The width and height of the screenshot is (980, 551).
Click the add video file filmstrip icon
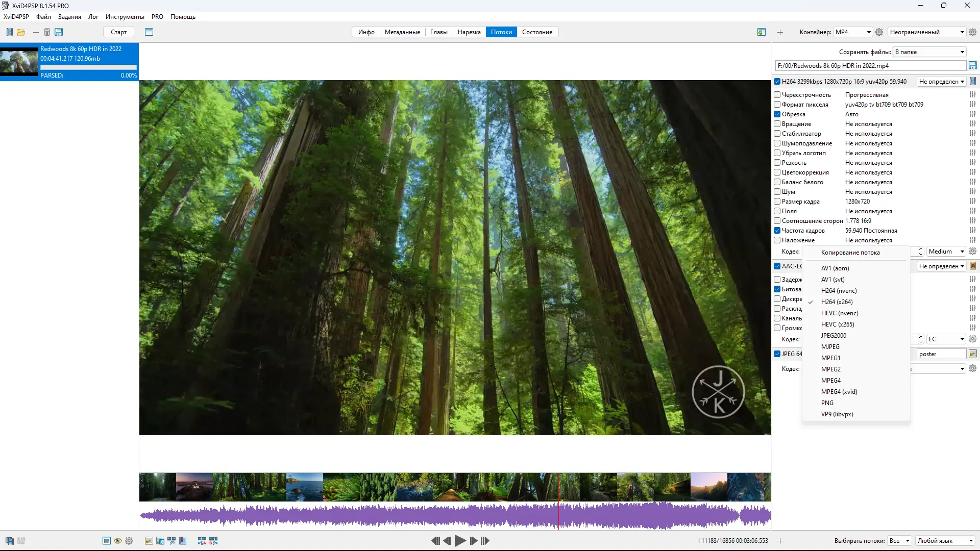(9, 32)
